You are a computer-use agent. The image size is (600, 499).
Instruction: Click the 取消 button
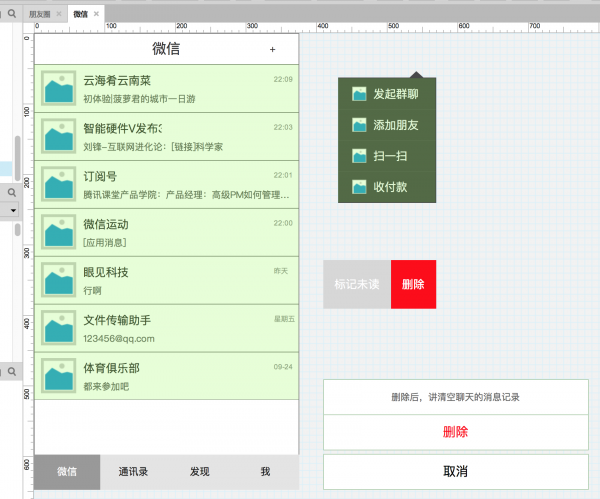[x=456, y=472]
